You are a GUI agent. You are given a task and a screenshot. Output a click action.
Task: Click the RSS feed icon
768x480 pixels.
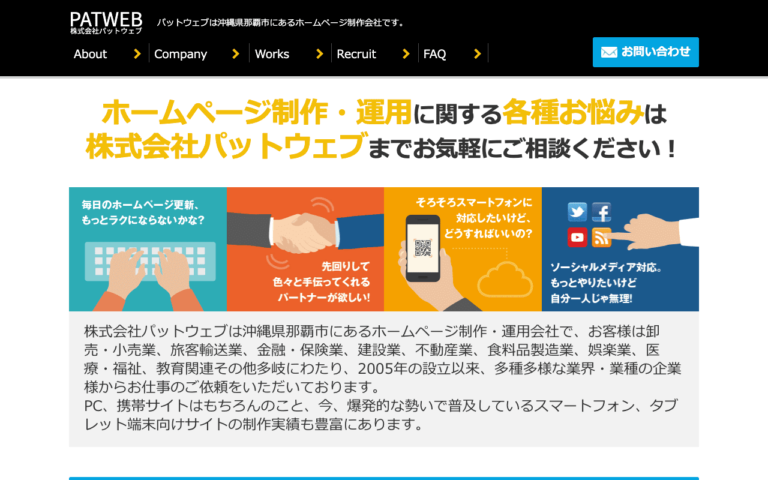[x=601, y=237]
